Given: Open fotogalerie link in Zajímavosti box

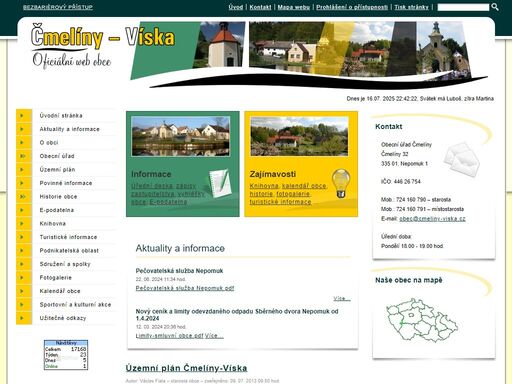Looking at the screenshot, I should click(x=293, y=194).
